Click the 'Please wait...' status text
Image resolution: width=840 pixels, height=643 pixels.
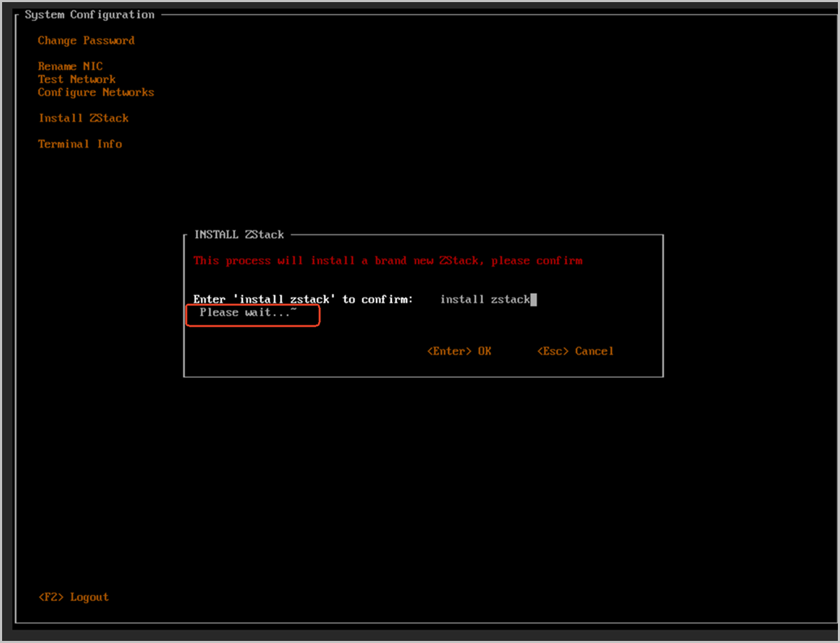point(248,313)
